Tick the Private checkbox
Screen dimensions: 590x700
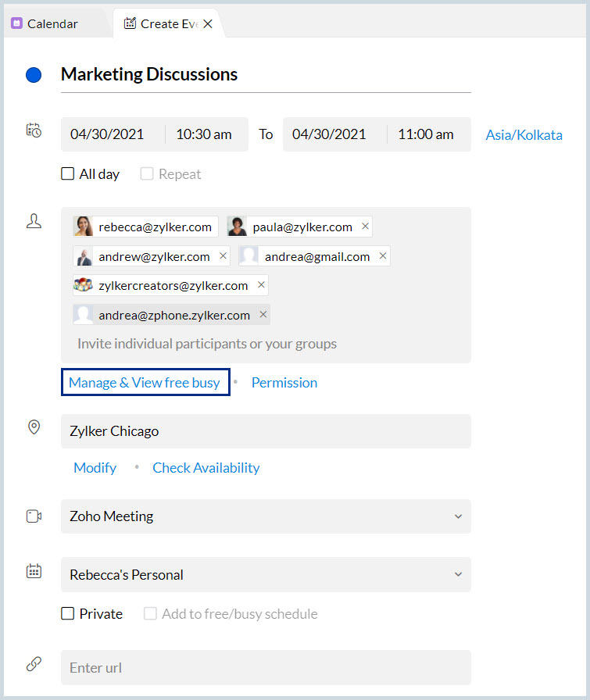pos(68,614)
